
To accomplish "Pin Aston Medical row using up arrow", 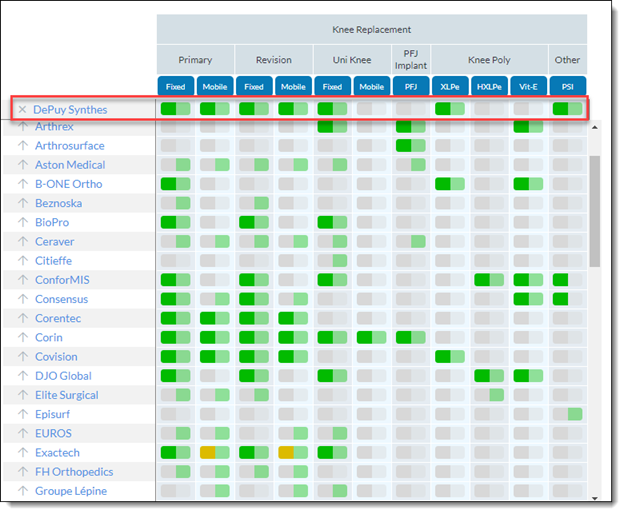I will pyautogui.click(x=23, y=165).
